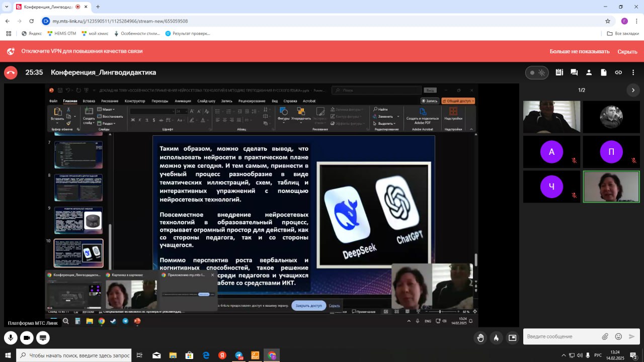644x362 pixels.
Task: Open the conference chat panel
Action: pos(574,72)
